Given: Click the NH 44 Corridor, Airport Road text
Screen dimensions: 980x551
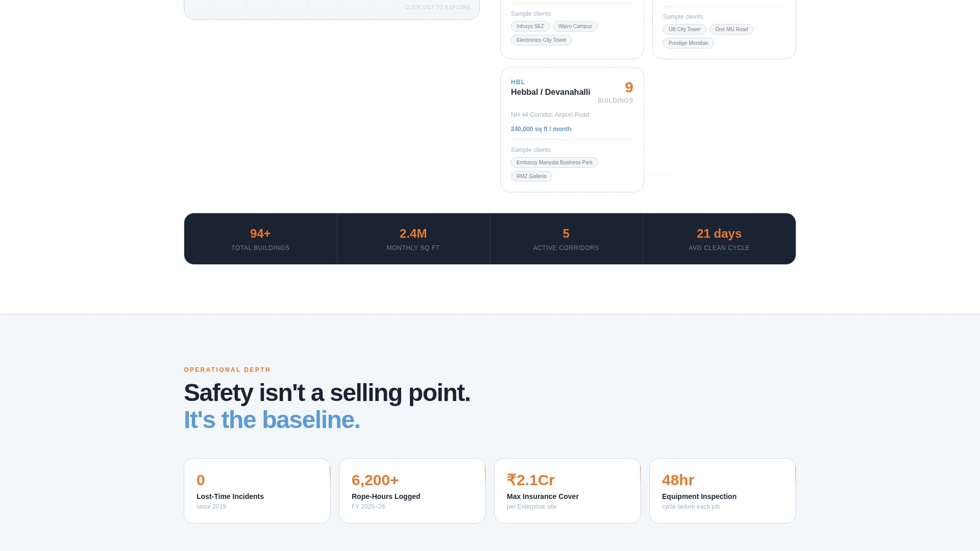Looking at the screenshot, I should [x=550, y=115].
